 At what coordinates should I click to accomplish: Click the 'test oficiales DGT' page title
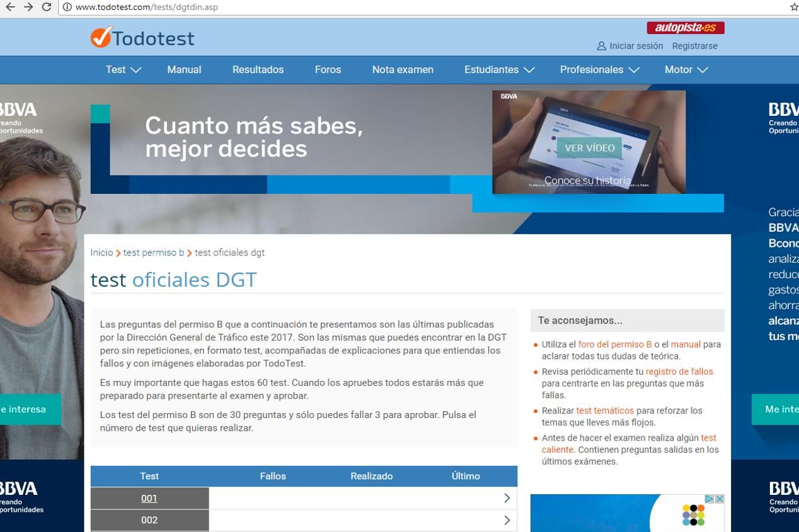pyautogui.click(x=173, y=279)
